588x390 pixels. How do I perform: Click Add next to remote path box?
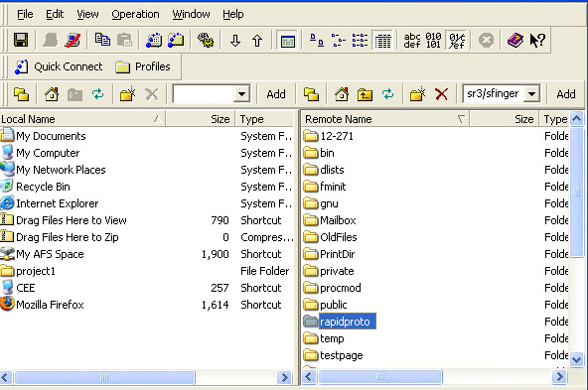[566, 94]
